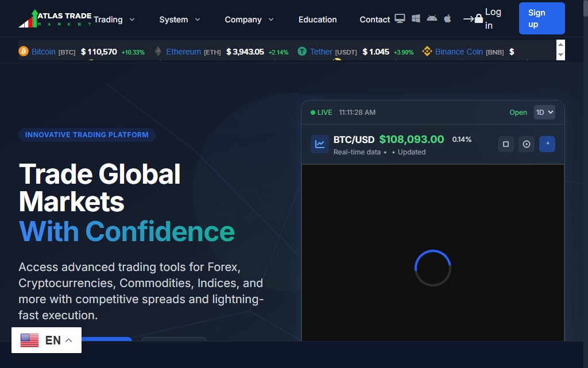
Task: Expand the Trading menu
Action: [x=114, y=20]
